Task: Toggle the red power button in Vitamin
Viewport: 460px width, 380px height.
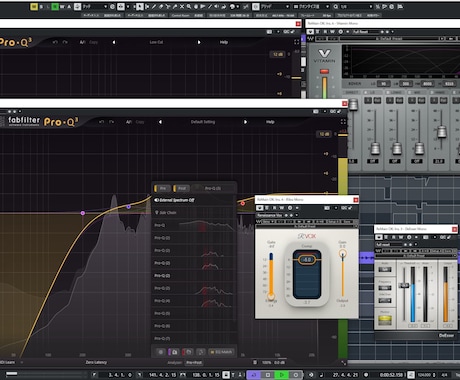Action: pyautogui.click(x=324, y=71)
